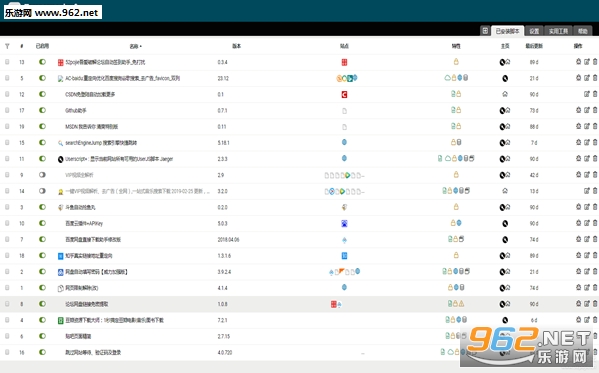Delete script version 1.3.1.6 in row 18
Viewport: 599px width, 373px height.
tap(595, 255)
